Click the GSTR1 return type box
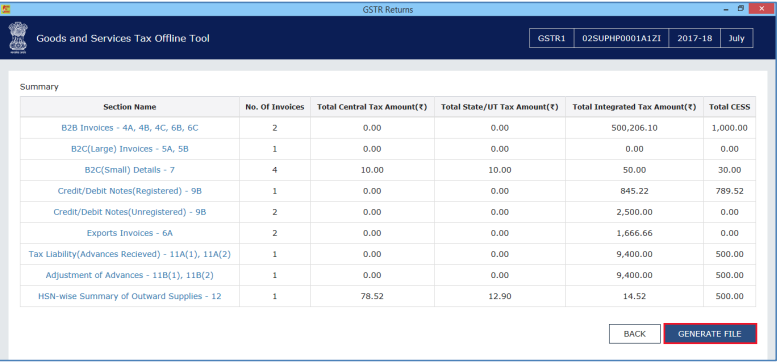 click(x=551, y=38)
